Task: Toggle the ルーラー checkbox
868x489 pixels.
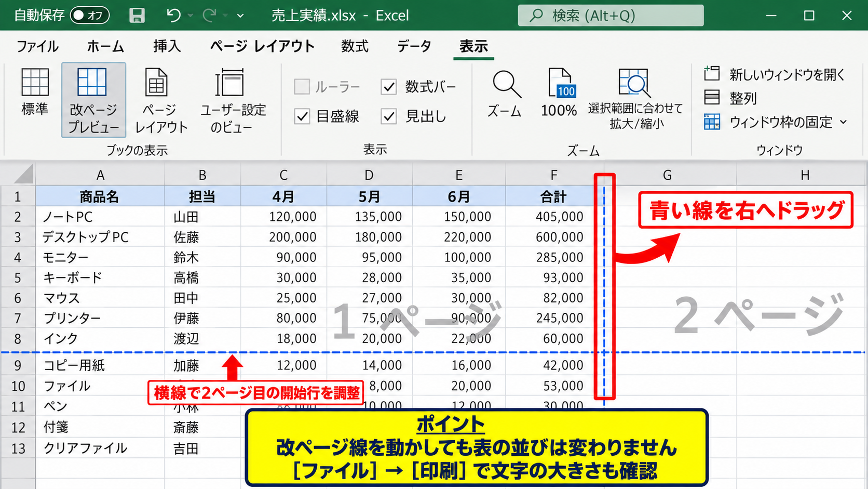Action: point(302,86)
